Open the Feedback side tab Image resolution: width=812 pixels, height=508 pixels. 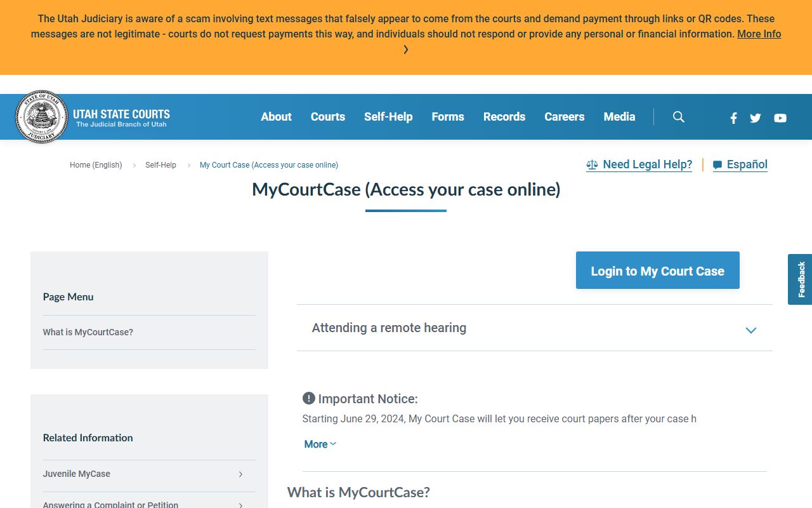pyautogui.click(x=800, y=279)
